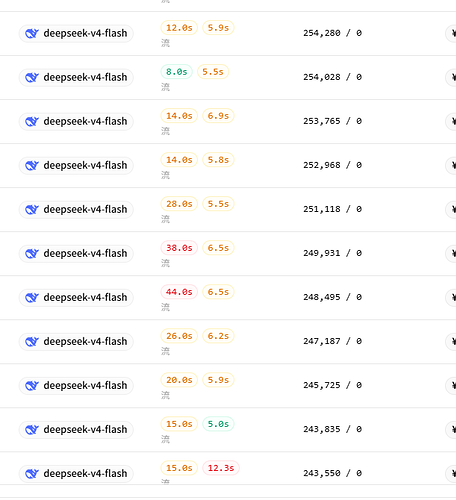Click the red 12.3s first-token badge
Image resolution: width=456 pixels, height=500 pixels.
coord(221,468)
